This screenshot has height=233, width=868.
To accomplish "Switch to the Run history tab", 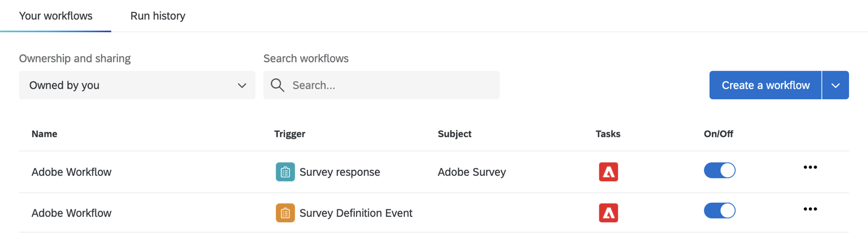I will [158, 16].
